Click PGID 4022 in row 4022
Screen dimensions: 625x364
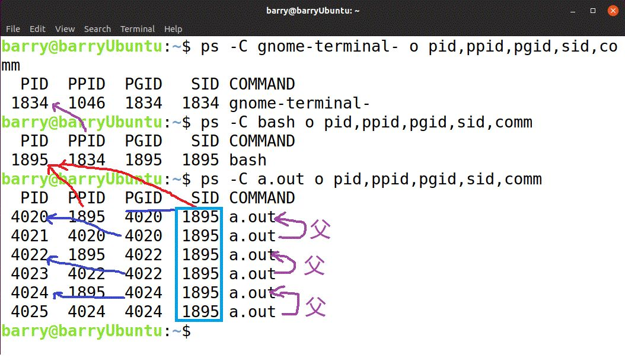[x=144, y=255]
